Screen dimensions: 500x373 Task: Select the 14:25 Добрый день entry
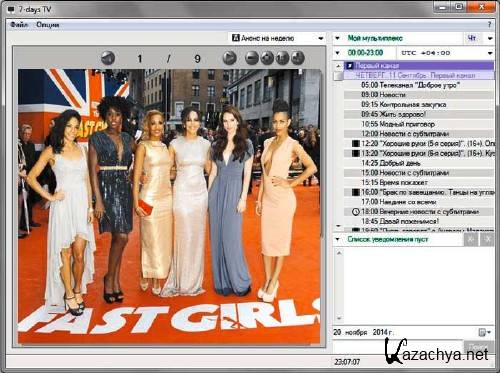419,163
